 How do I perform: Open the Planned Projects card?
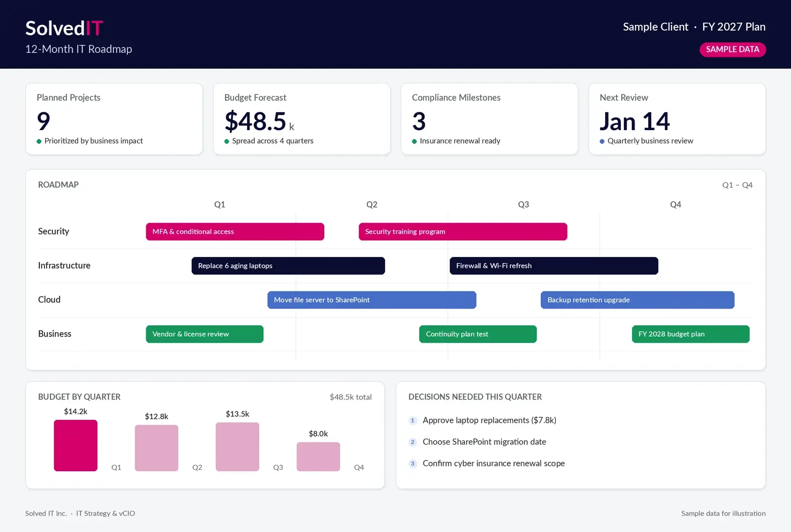click(x=114, y=119)
